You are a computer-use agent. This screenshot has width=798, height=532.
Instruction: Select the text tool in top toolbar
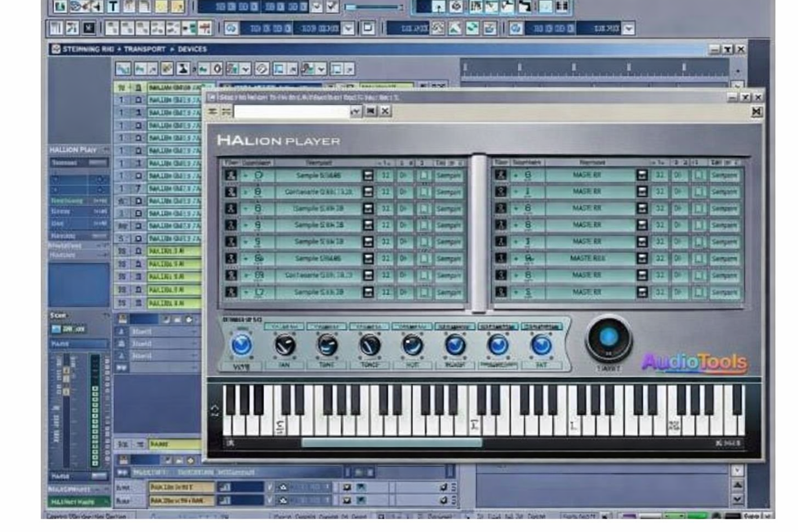(x=113, y=6)
